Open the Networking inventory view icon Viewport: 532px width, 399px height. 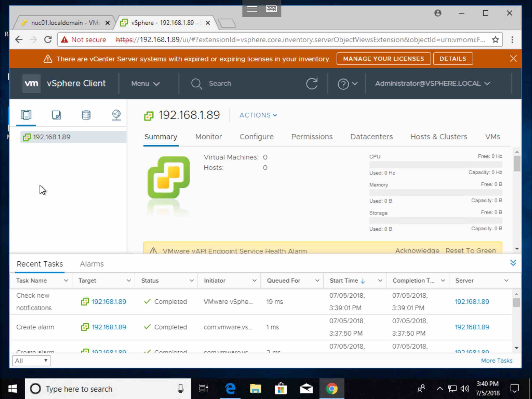[116, 115]
